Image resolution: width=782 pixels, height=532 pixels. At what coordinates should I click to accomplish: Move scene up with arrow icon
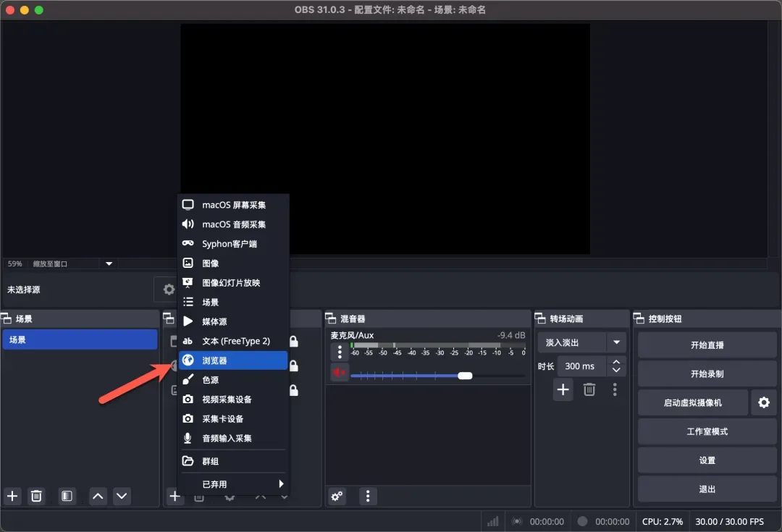click(98, 496)
